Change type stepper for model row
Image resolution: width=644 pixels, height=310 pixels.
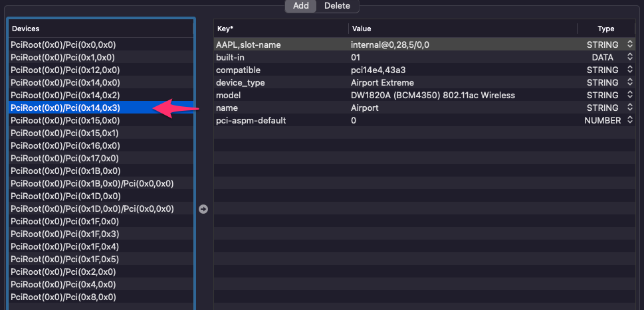pyautogui.click(x=630, y=95)
